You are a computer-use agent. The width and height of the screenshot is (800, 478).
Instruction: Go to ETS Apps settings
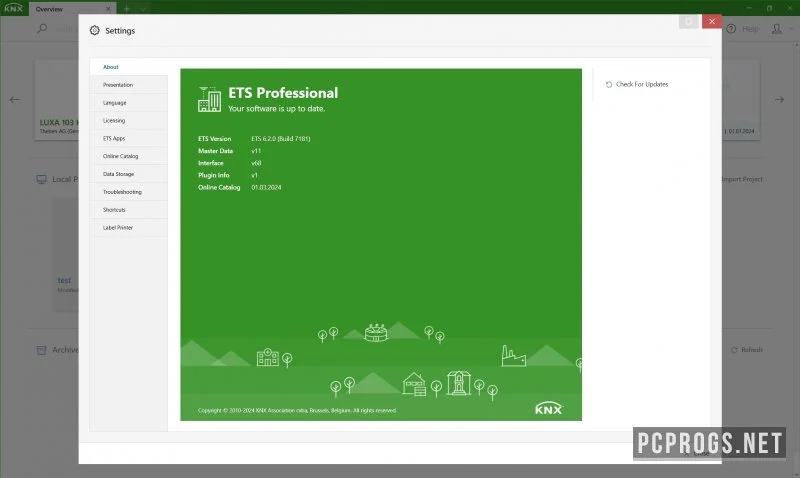pos(129,138)
